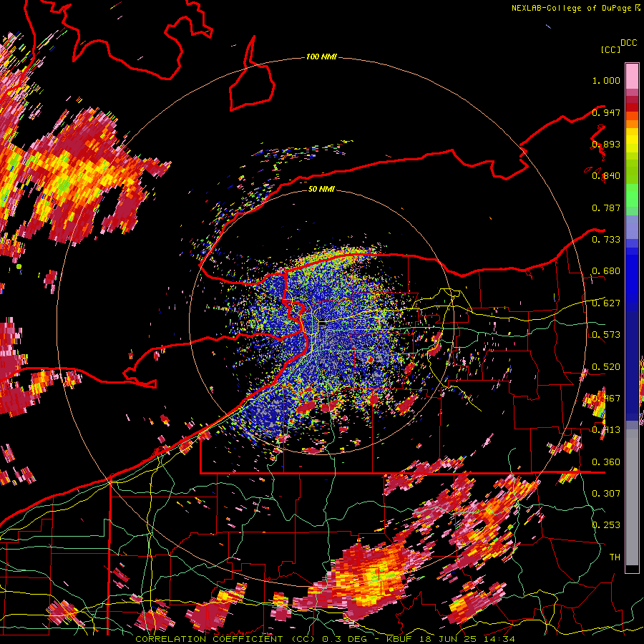The image size is (644, 644).
Task: Click the pink top segment of color bar
Action: tap(632, 76)
